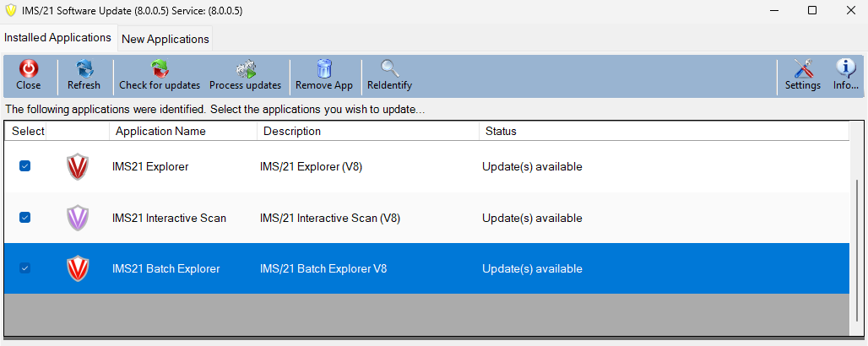
Task: Click the ReIdentify magnifier icon
Action: coord(390,68)
